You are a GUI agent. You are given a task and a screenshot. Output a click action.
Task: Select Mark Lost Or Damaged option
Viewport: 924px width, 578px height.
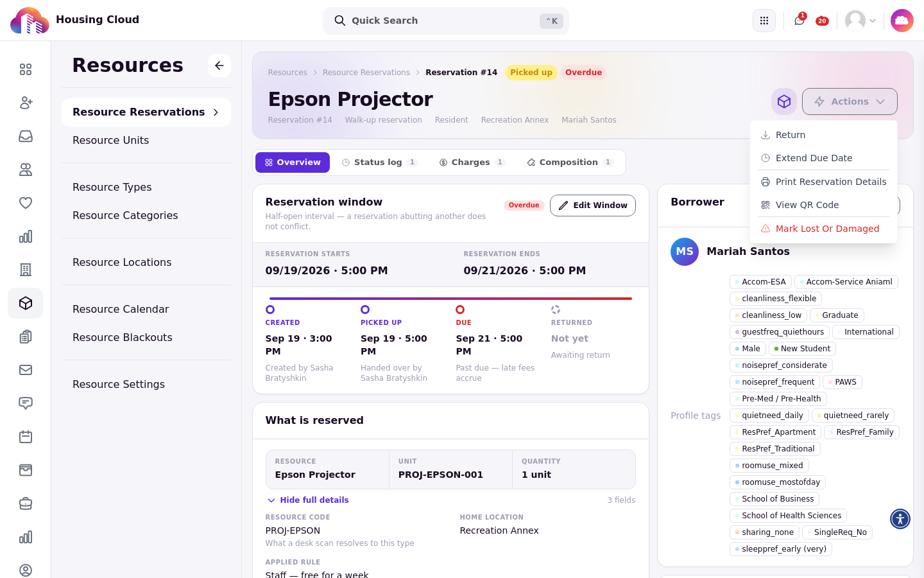824,229
